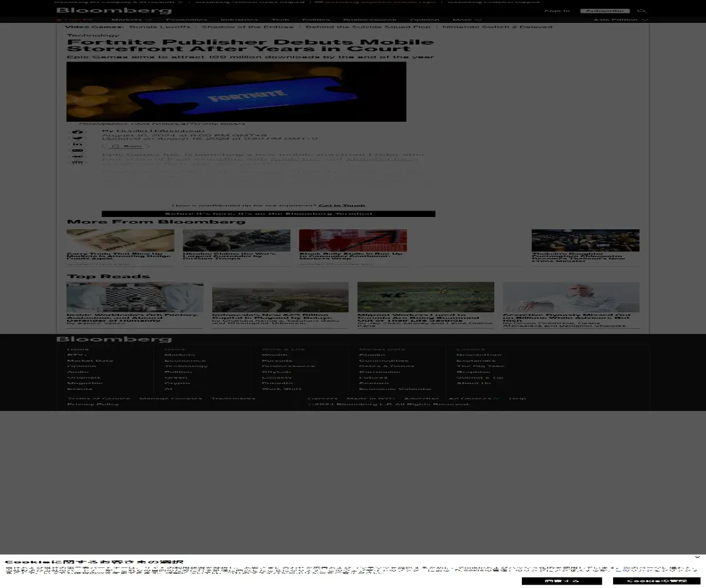
Task: Open Carry Trade story thumbnail
Action: pos(121,240)
